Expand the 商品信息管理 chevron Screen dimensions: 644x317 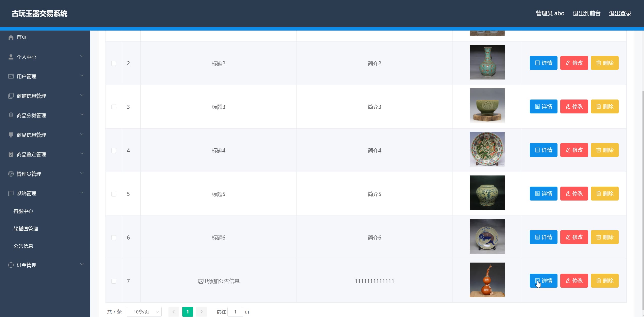tap(82, 134)
